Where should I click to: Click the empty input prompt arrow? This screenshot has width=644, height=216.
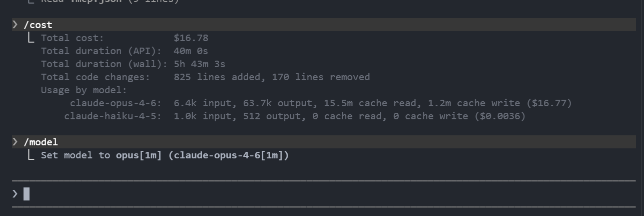tap(15, 194)
